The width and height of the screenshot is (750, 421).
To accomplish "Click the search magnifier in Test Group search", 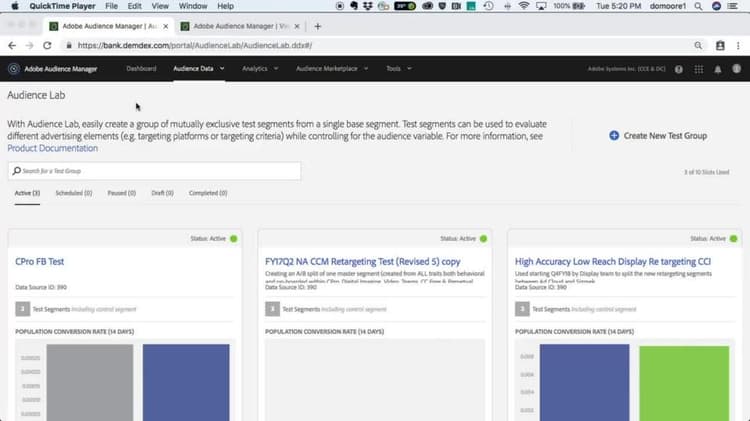I will tap(17, 171).
